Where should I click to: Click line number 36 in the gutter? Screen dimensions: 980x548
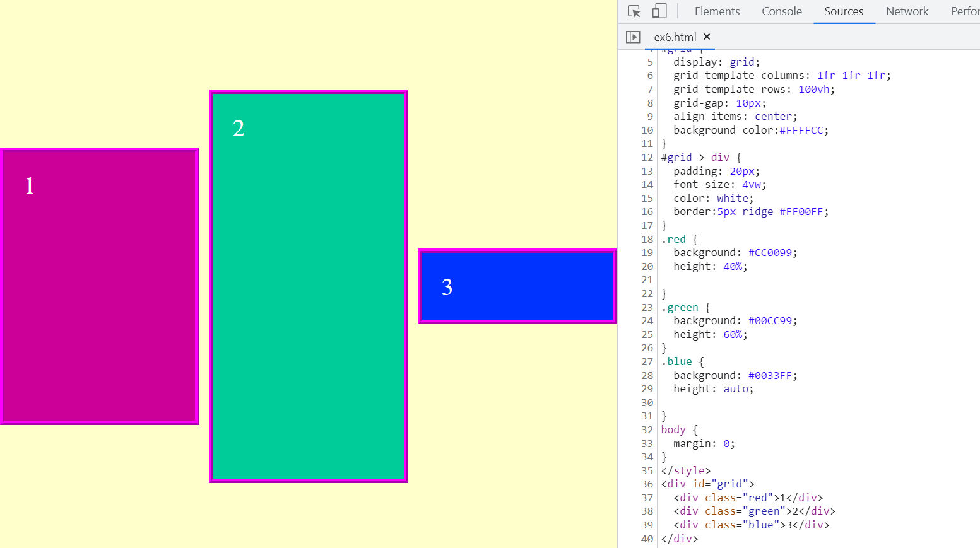(x=647, y=484)
